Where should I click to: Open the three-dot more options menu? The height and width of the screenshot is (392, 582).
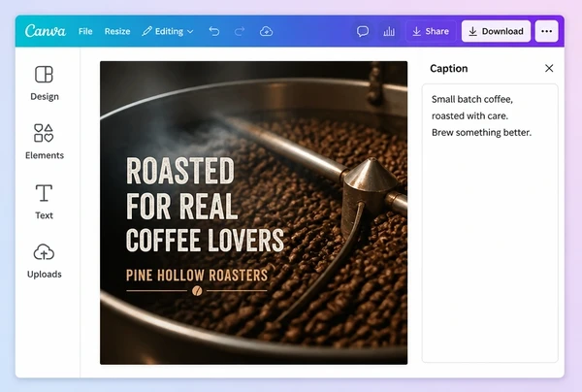[546, 31]
